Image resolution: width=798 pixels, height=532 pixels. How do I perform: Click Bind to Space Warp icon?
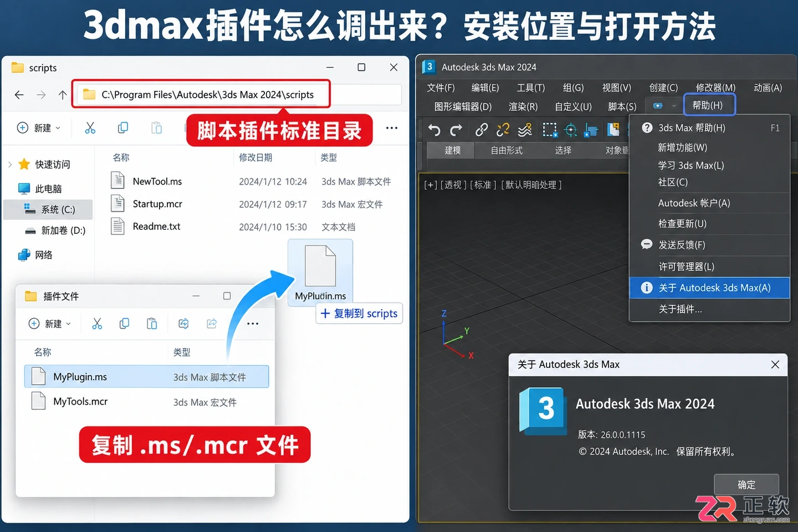[x=525, y=130]
